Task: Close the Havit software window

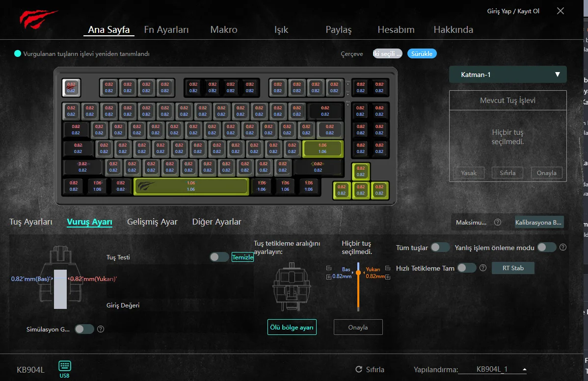Action: point(560,11)
